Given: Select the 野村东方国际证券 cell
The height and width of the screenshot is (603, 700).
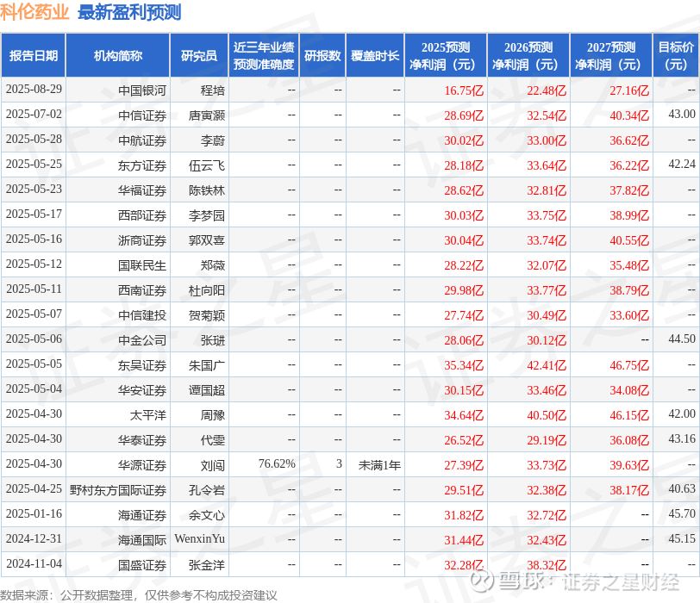Looking at the screenshot, I should click(118, 490).
